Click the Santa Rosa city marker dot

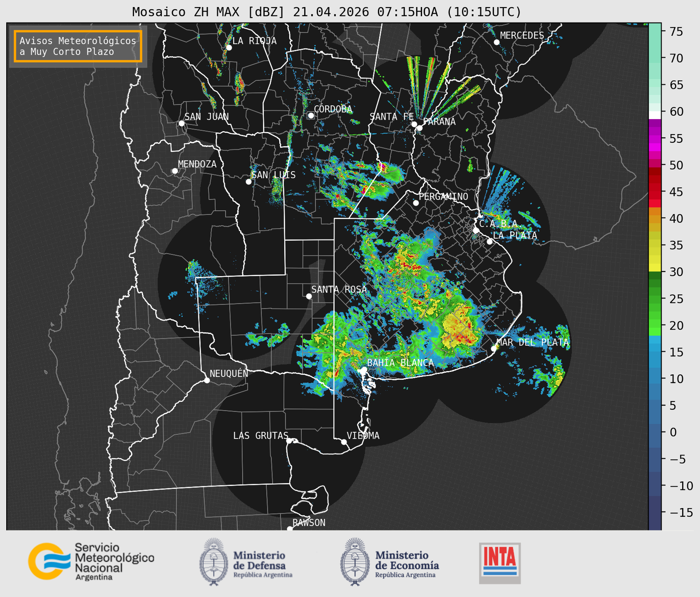(x=309, y=296)
